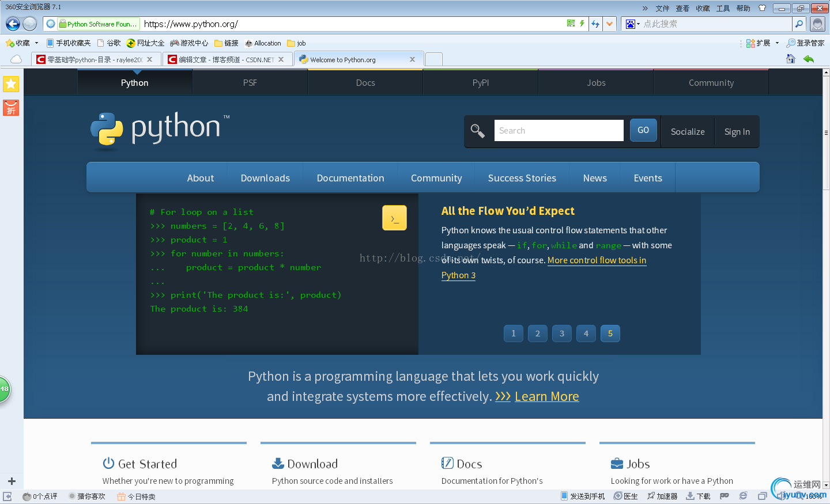Click the yellow star sidebar icon
The image size is (830, 504).
click(11, 84)
